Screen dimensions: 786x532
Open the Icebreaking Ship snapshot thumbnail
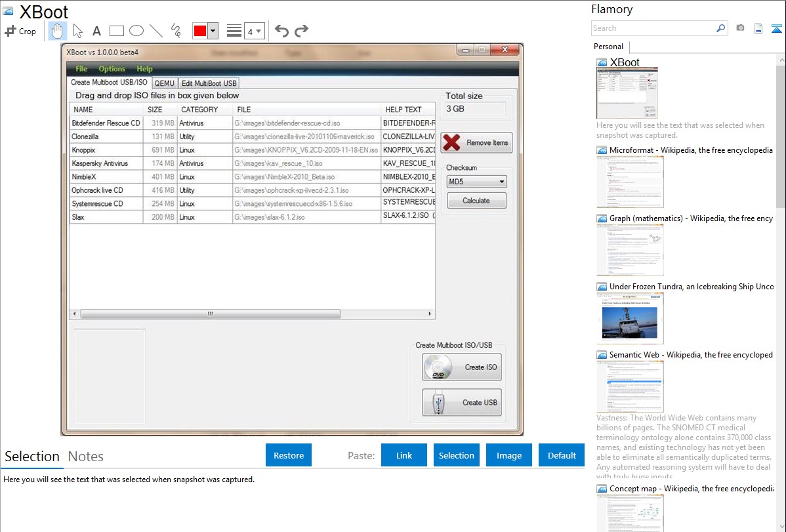(630, 318)
